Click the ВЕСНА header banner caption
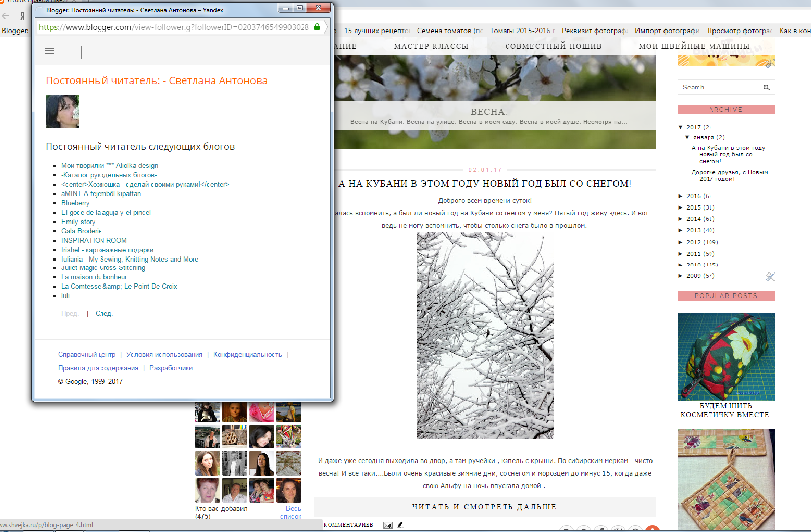This screenshot has height=532, width=811. click(488, 111)
